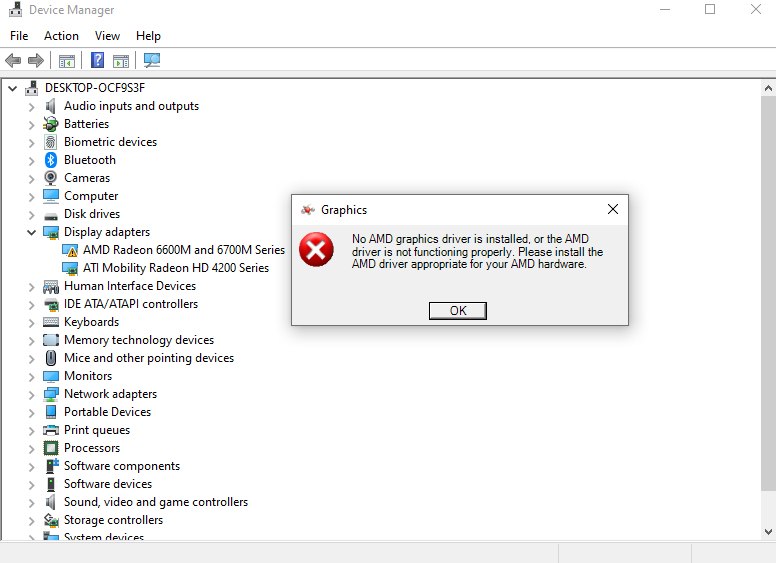The width and height of the screenshot is (776, 563).
Task: Click the blue Help toolbar icon
Action: [x=97, y=60]
